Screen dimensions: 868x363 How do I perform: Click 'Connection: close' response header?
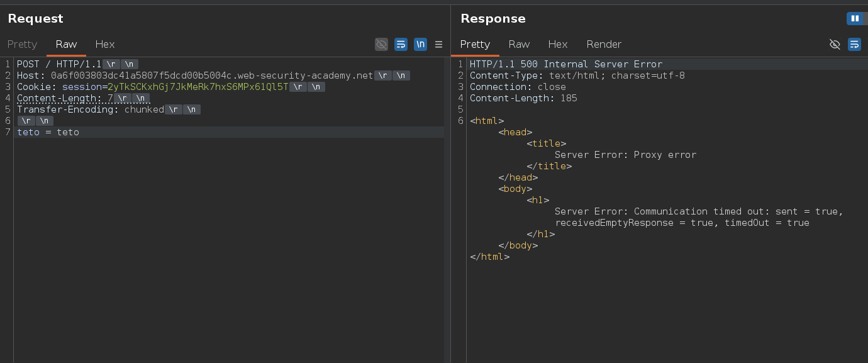click(518, 87)
